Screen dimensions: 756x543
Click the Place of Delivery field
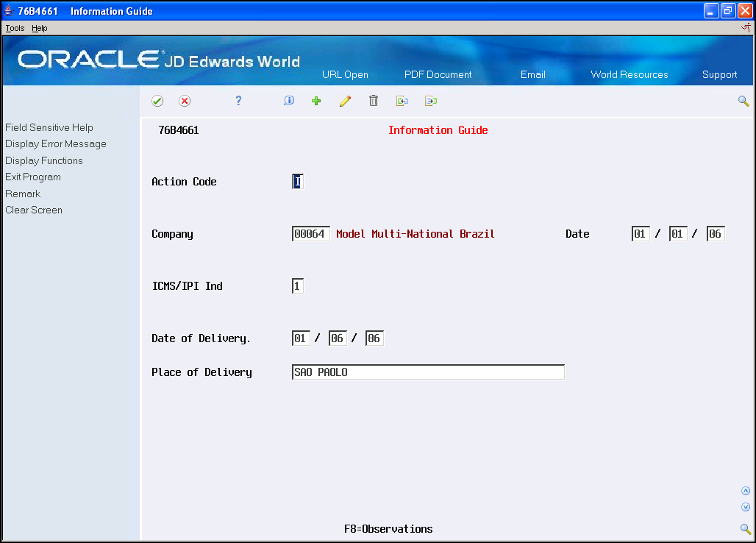click(x=428, y=372)
